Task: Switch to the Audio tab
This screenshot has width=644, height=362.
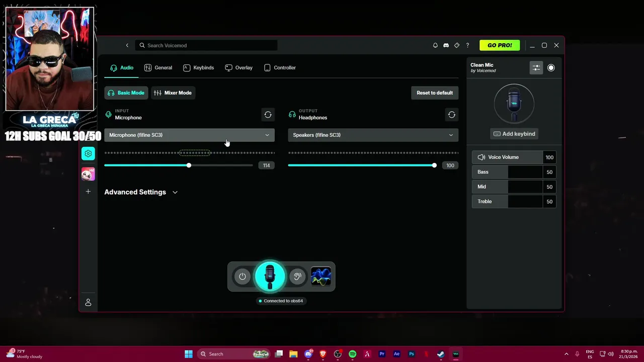Action: [122, 67]
